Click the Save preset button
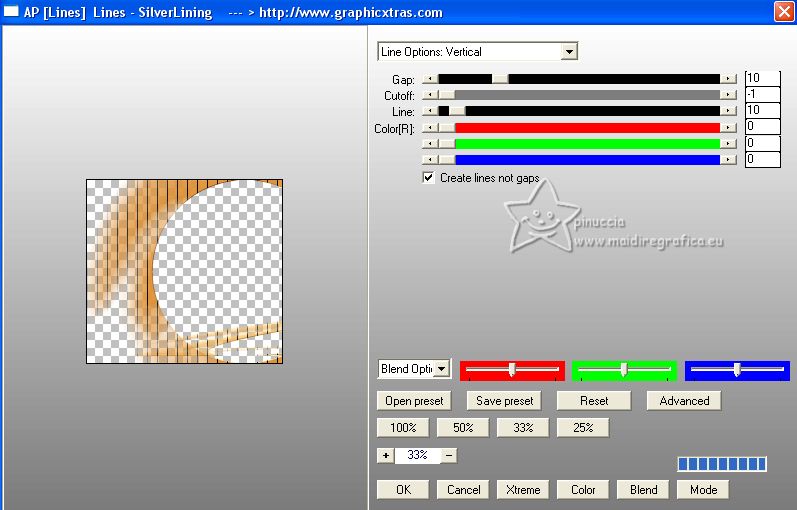This screenshot has width=797, height=510. (504, 401)
